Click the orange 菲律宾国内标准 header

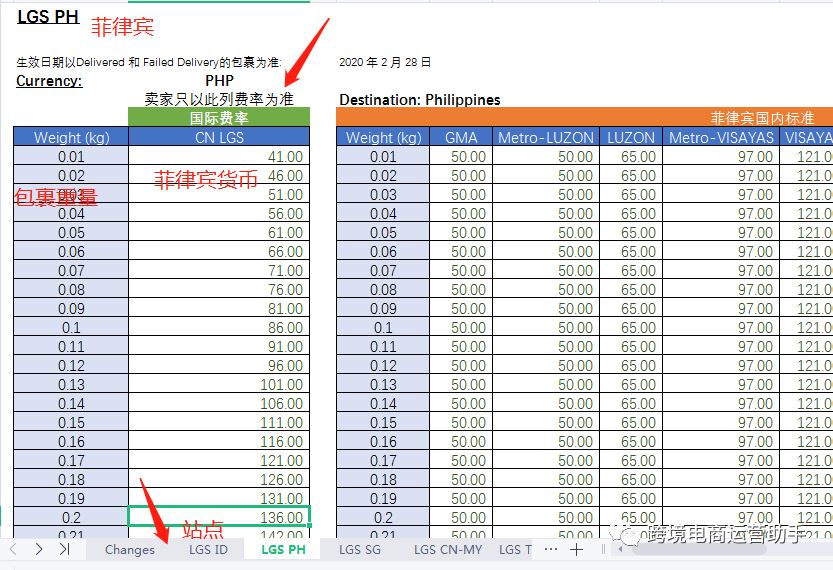coord(584,117)
